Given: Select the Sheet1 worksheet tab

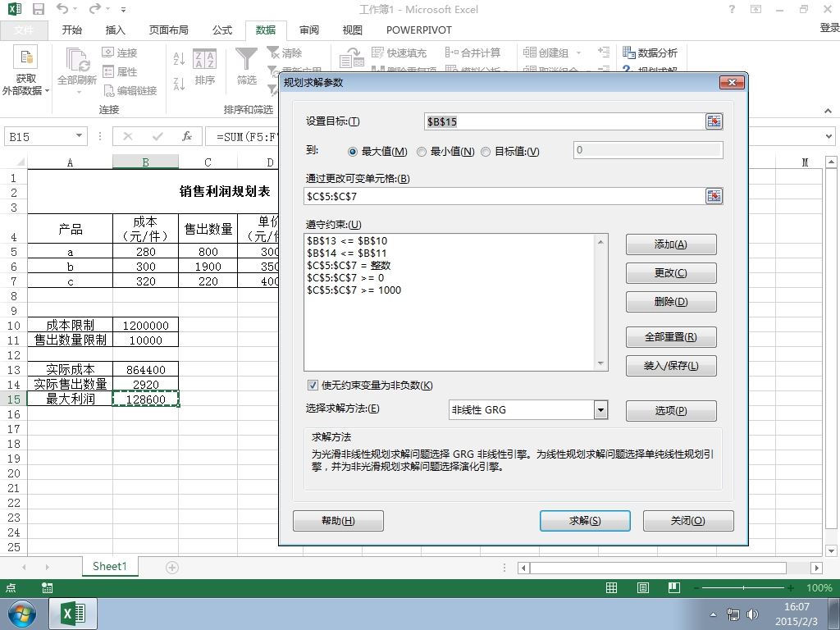Looking at the screenshot, I should point(110,566).
